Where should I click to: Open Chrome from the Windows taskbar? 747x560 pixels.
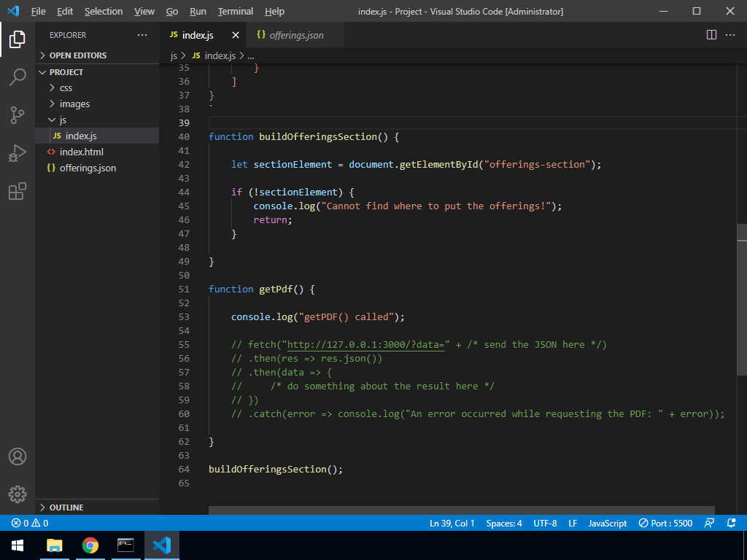(x=90, y=545)
